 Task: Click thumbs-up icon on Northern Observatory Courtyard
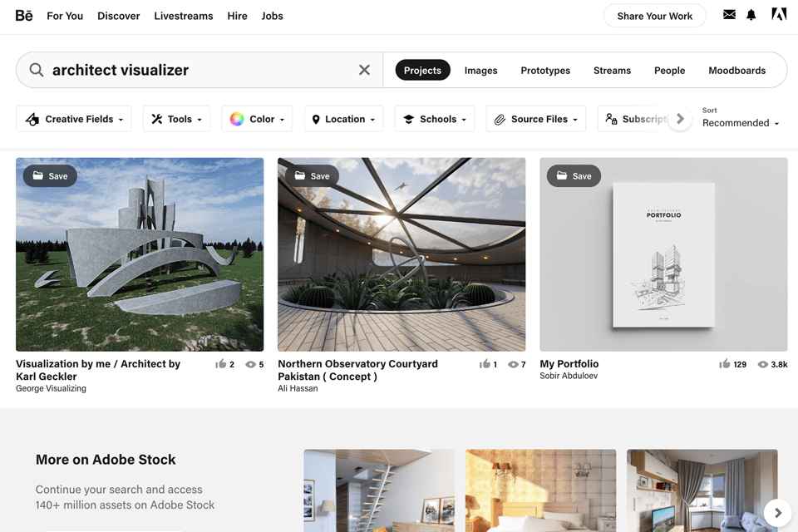485,364
